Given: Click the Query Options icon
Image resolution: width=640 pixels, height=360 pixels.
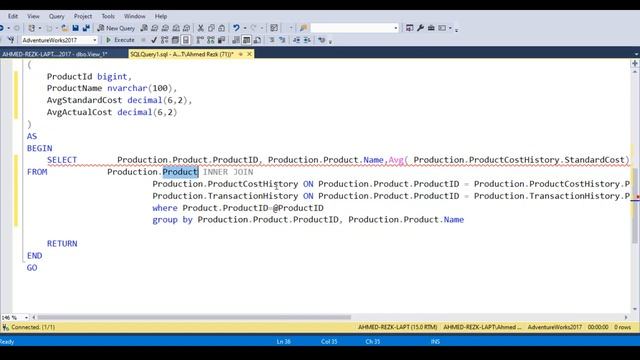Looking at the screenshot, I should pyautogui.click(x=175, y=40).
